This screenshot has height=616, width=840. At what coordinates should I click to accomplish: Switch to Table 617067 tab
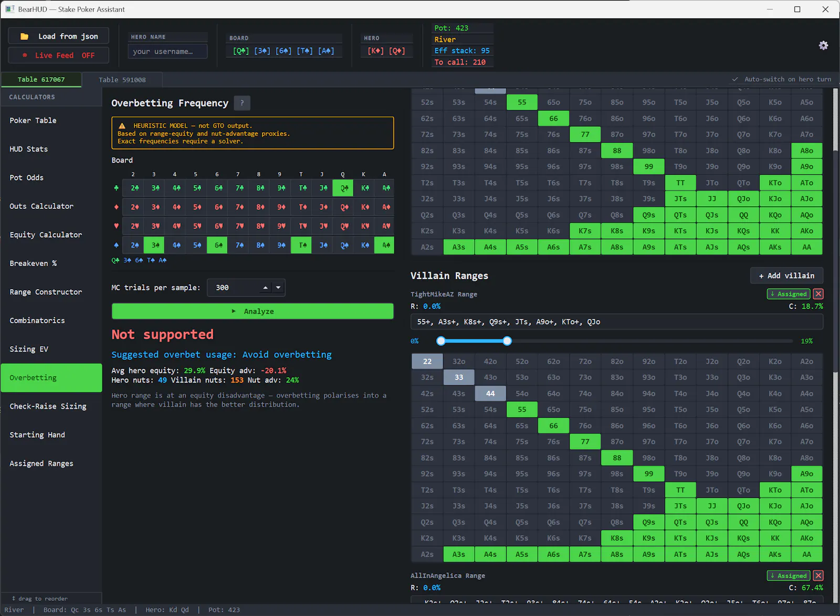pyautogui.click(x=41, y=80)
